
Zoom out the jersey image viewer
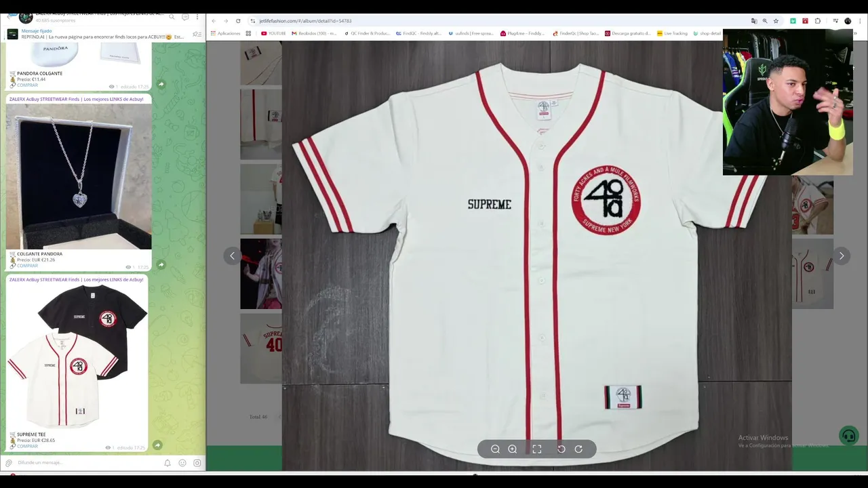[495, 449]
